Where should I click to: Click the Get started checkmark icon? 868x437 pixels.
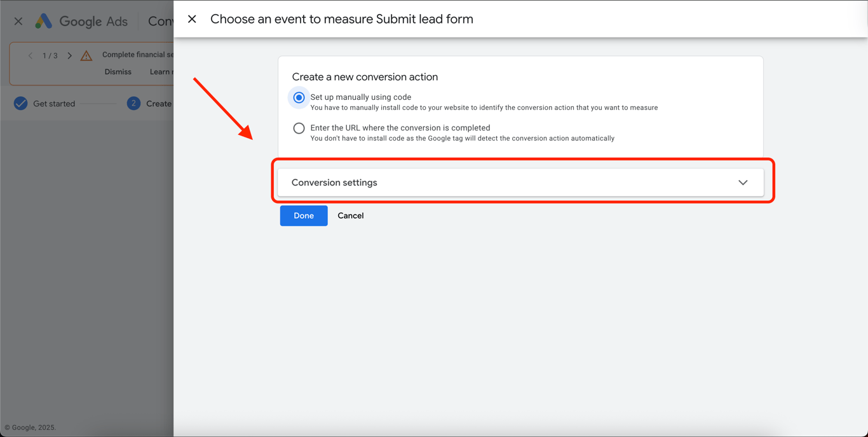point(21,104)
